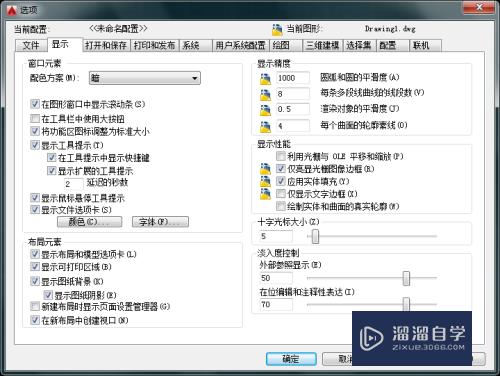
Task: Switch to the 系统 tab
Action: click(195, 45)
